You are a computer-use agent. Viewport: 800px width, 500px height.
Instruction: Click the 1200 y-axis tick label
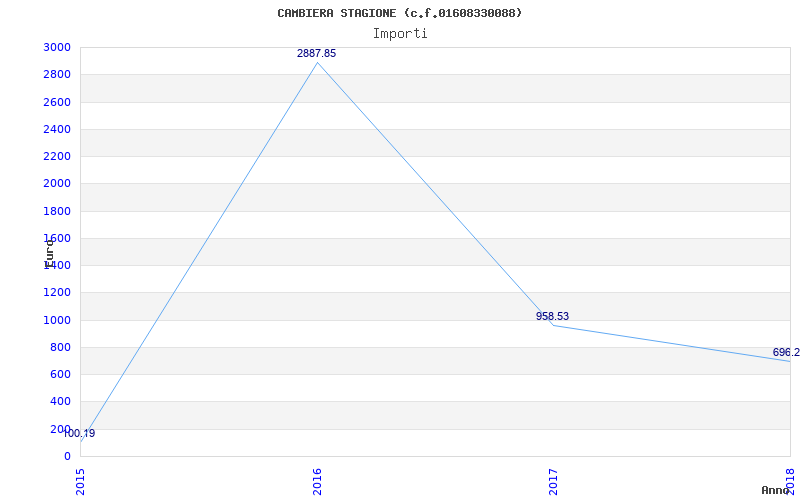tap(57, 293)
